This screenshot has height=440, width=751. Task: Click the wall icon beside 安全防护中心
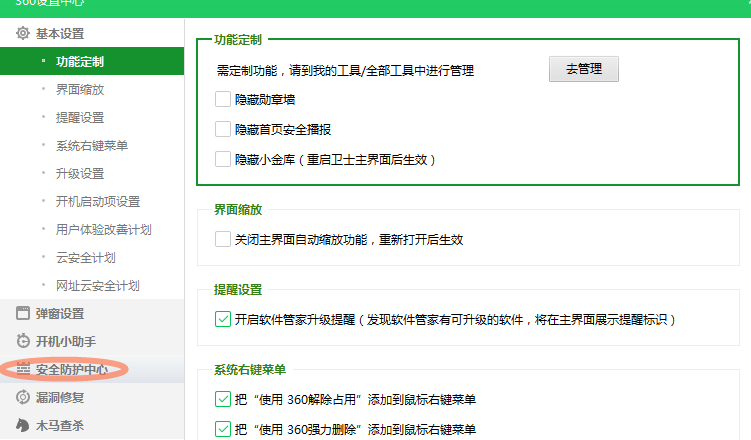coord(23,369)
